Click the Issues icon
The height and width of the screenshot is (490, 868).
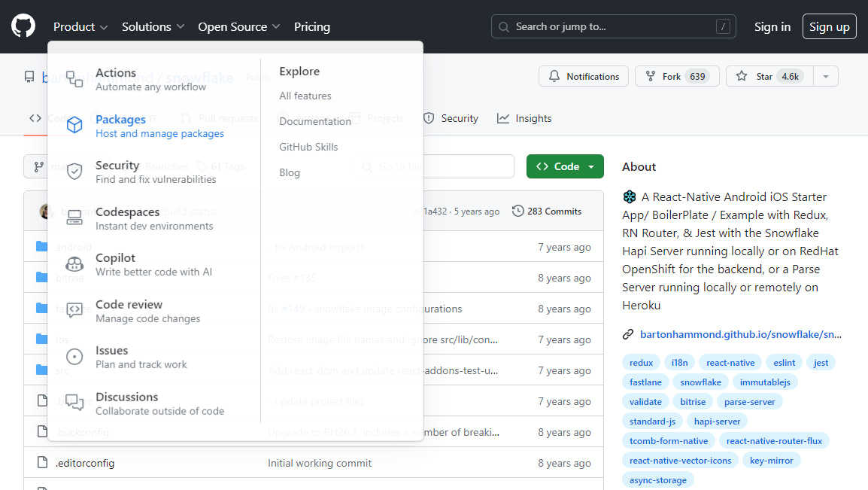pos(74,357)
